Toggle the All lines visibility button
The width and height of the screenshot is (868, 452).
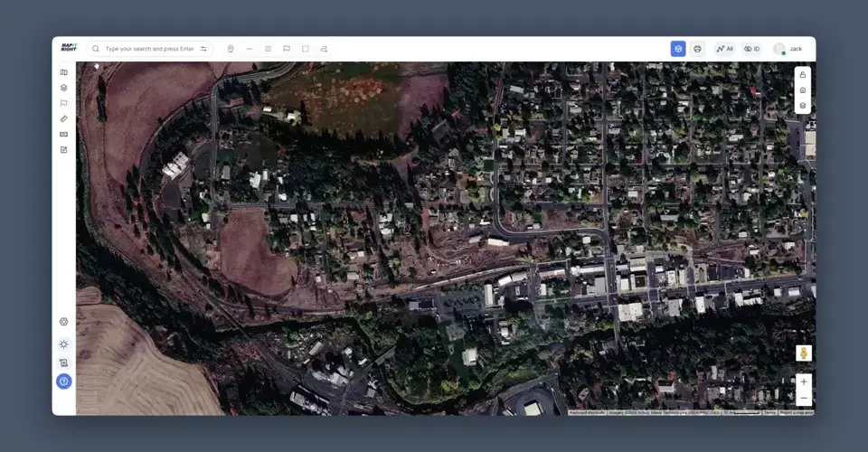pyautogui.click(x=724, y=49)
